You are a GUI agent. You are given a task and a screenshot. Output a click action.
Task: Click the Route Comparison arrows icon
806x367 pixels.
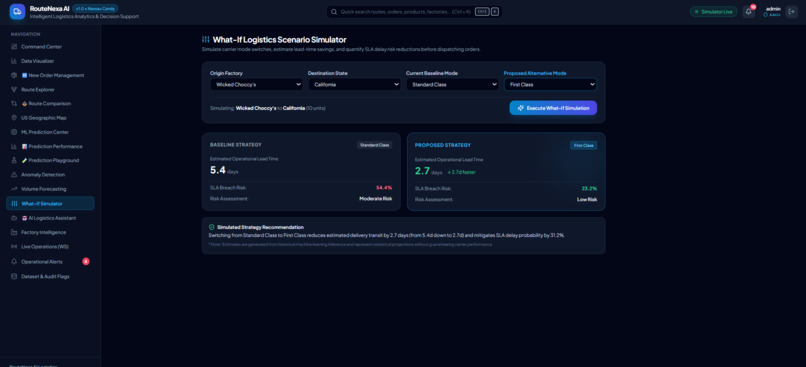click(x=14, y=103)
